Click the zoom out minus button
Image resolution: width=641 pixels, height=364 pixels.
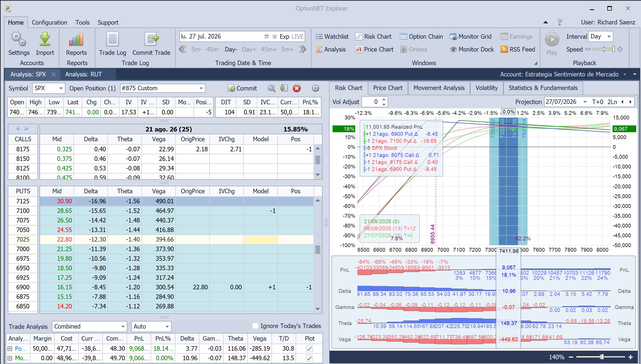pos(571,357)
